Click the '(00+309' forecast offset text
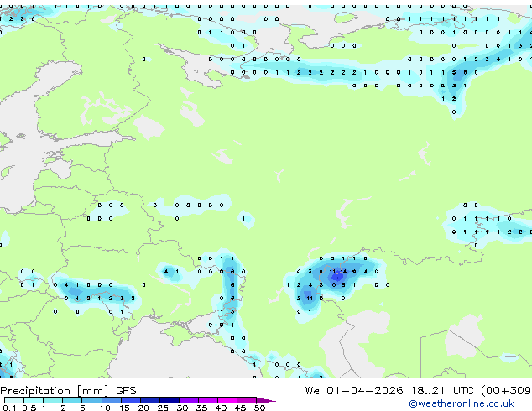Viewport: 532px width, 411px height. 506,391
